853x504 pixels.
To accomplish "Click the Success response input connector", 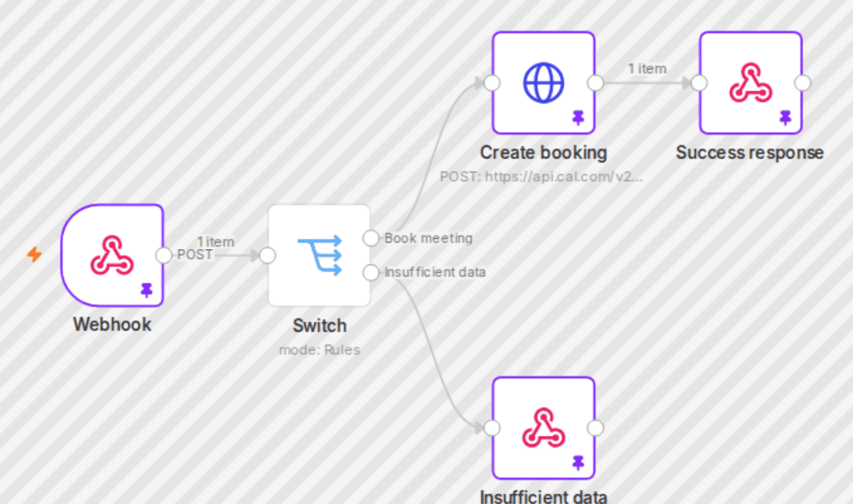I will pyautogui.click(x=700, y=83).
